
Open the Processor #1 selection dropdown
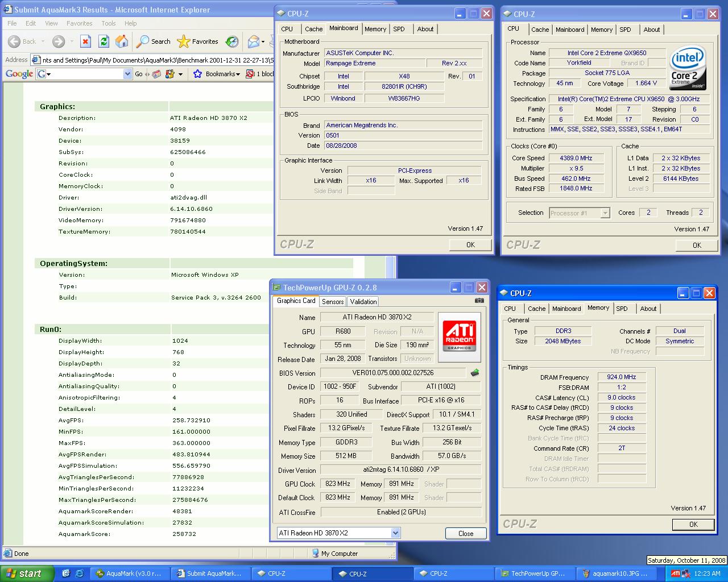(605, 213)
